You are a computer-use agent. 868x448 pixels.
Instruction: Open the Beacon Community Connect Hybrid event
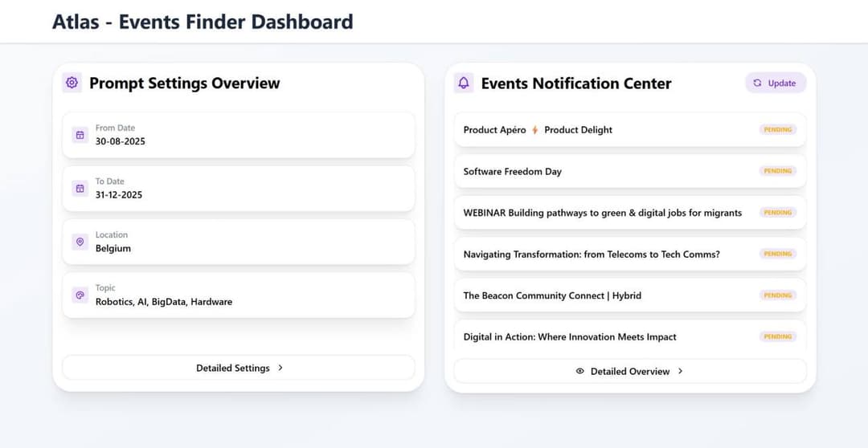tap(552, 295)
